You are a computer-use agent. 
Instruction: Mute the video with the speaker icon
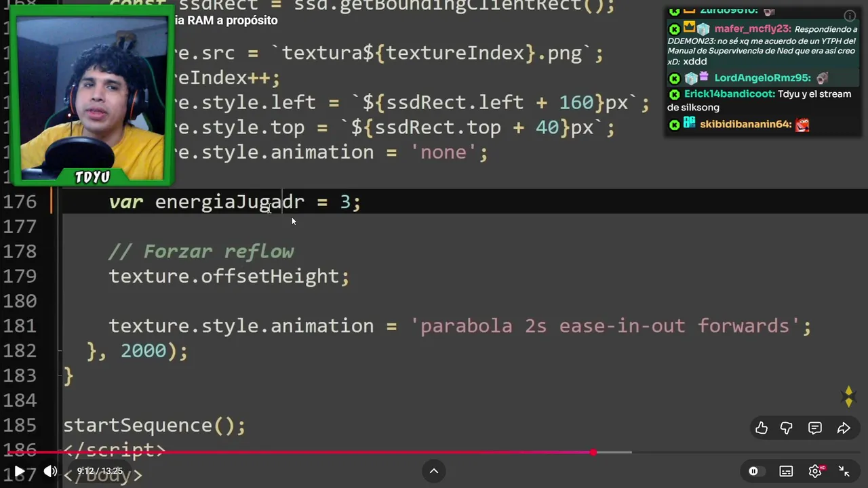click(x=50, y=471)
